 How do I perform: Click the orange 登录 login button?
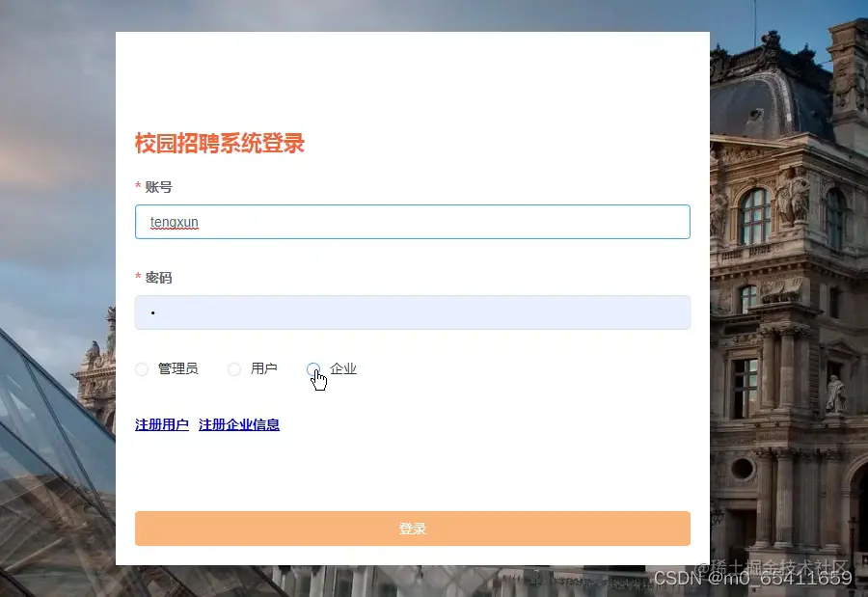point(412,528)
